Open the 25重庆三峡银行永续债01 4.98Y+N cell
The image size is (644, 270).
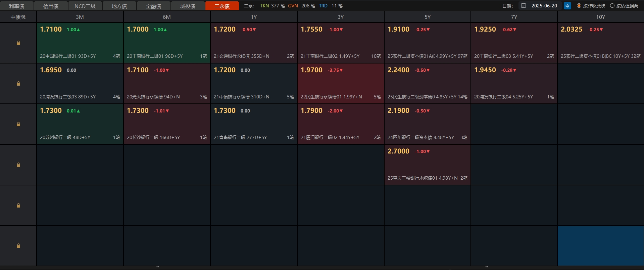coord(428,165)
